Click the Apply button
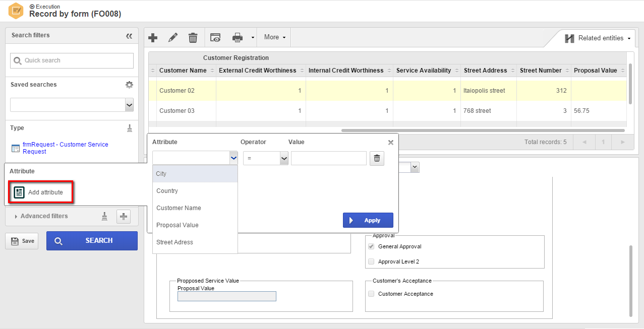 368,220
